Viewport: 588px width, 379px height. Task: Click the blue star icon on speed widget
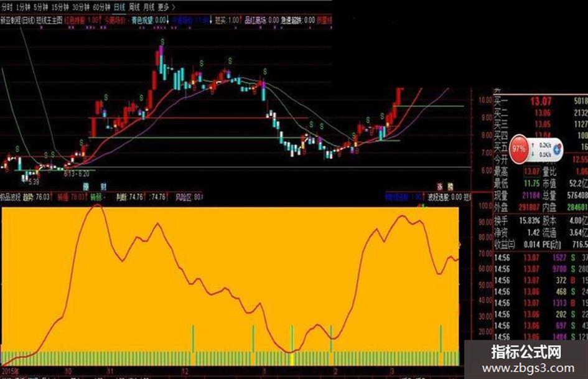(557, 149)
